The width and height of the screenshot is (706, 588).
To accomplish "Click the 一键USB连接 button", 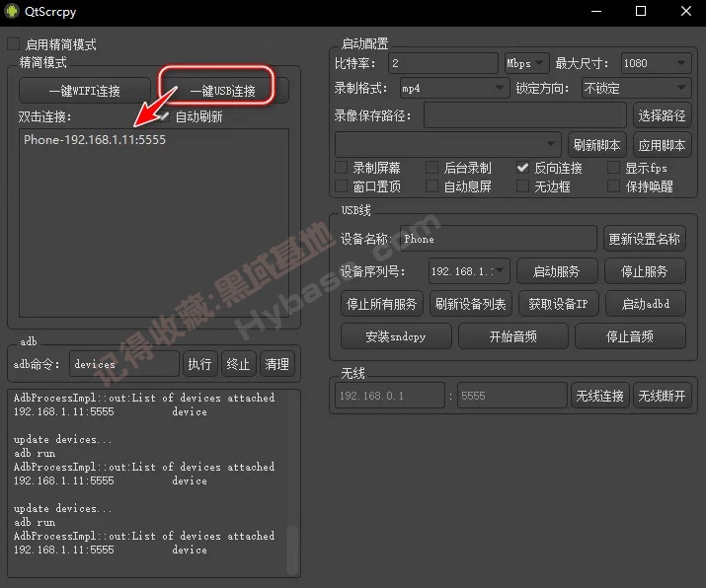I will (x=223, y=91).
